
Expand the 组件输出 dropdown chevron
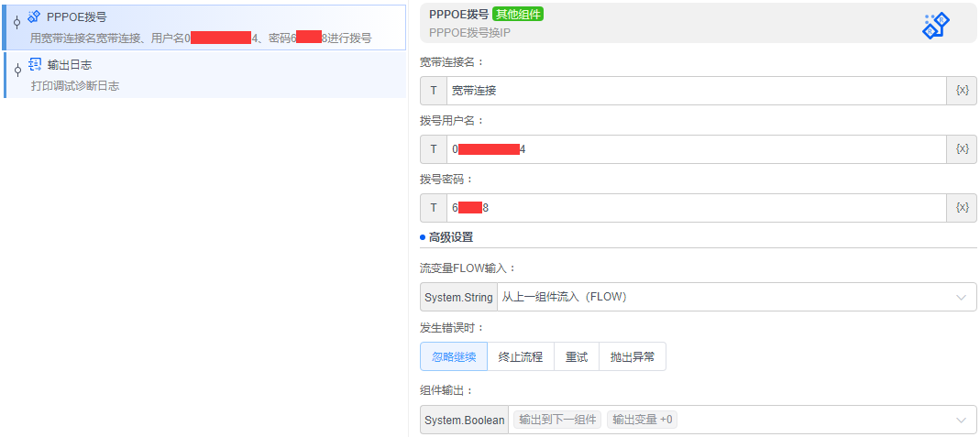(x=962, y=421)
